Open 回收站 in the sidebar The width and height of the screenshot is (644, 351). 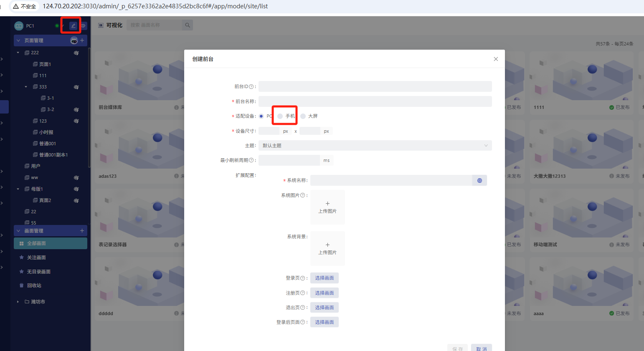click(x=34, y=285)
